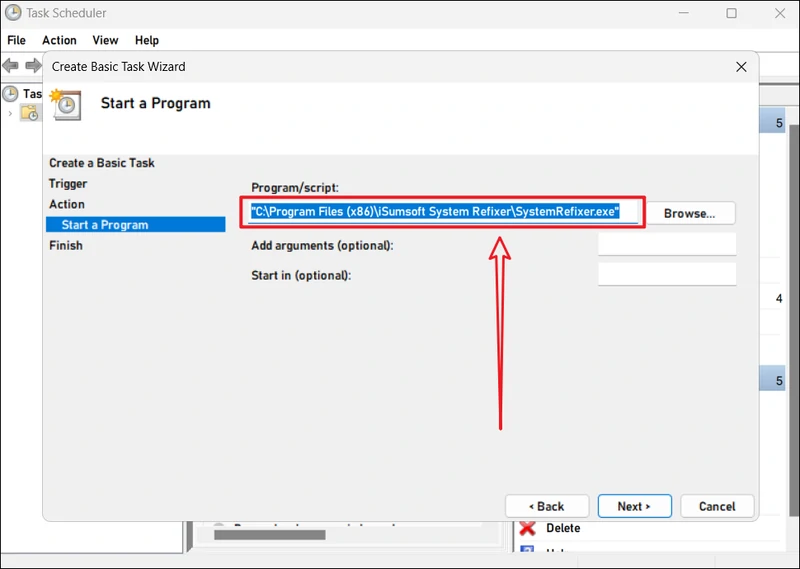Viewport: 800px width, 569px height.
Task: Click the Browse... button
Action: point(689,213)
